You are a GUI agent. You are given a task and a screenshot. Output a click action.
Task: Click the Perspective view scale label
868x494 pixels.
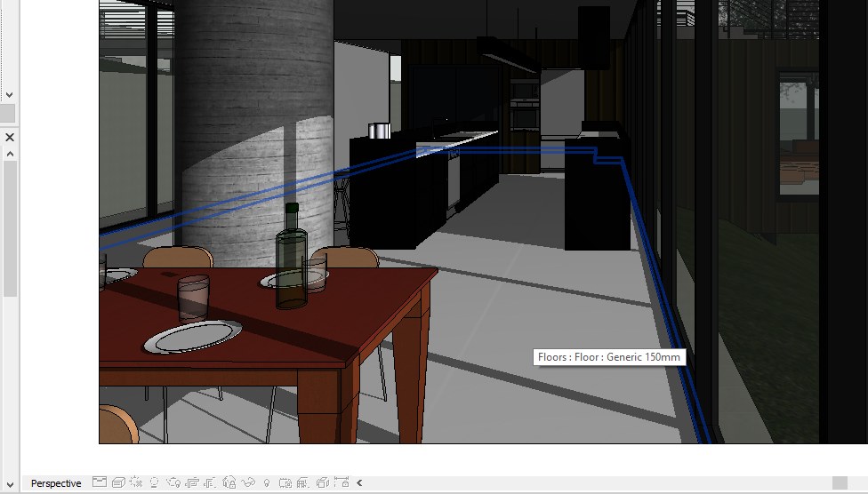coord(56,483)
